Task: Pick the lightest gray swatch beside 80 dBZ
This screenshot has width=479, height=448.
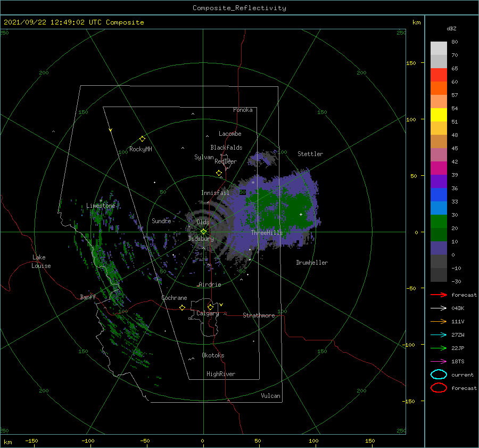Action: coord(439,48)
